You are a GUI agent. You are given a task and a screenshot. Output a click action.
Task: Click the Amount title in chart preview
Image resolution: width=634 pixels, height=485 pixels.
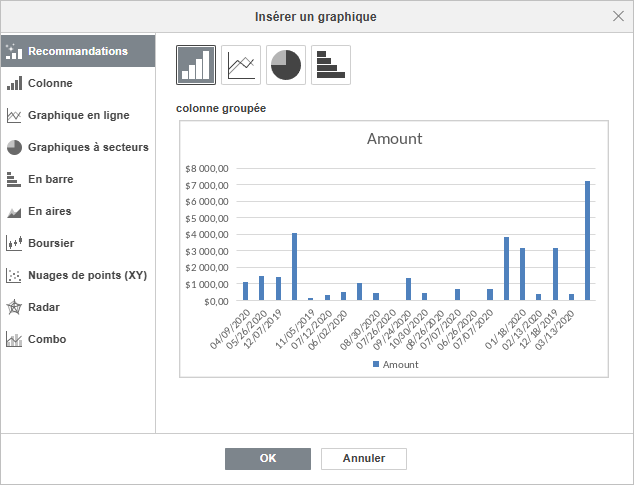[x=394, y=139]
